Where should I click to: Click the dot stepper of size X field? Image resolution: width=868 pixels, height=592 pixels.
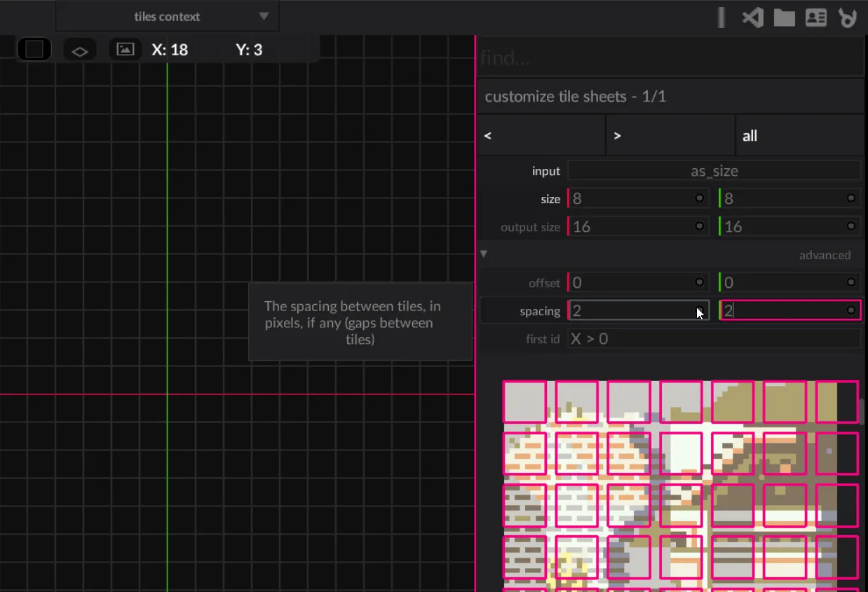click(699, 199)
